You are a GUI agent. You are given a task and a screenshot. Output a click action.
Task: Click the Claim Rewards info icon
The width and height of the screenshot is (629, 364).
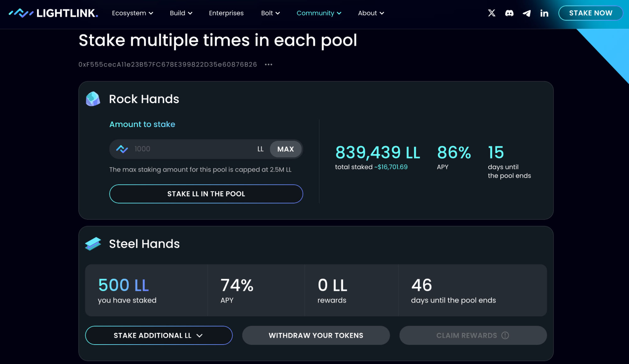pos(505,335)
